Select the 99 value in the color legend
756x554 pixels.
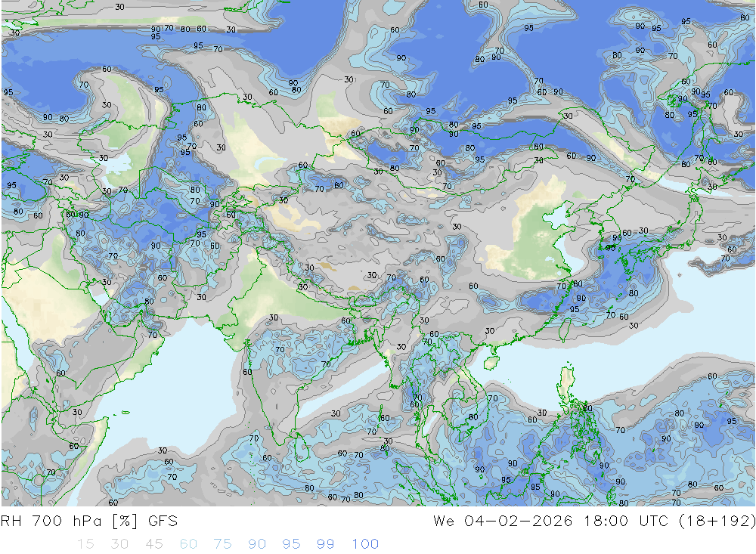[325, 544]
